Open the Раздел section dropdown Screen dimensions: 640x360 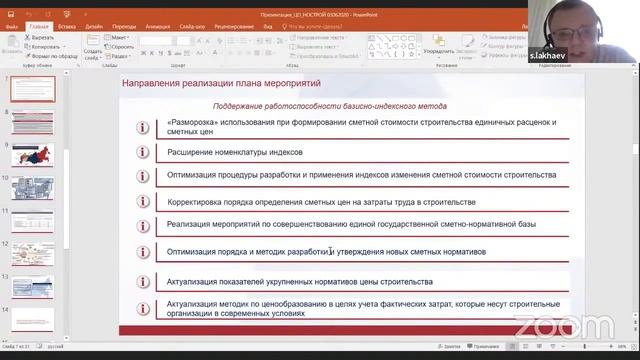pyautogui.click(x=118, y=56)
